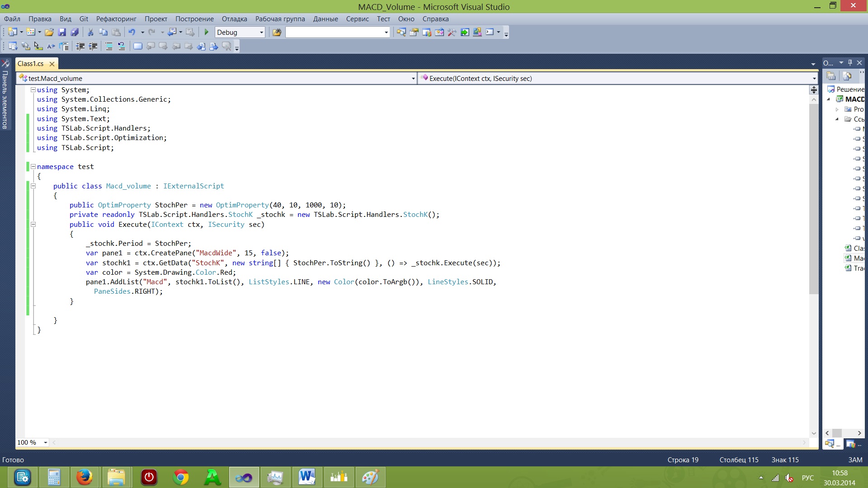Close the Class1.cs tab

pos(52,64)
